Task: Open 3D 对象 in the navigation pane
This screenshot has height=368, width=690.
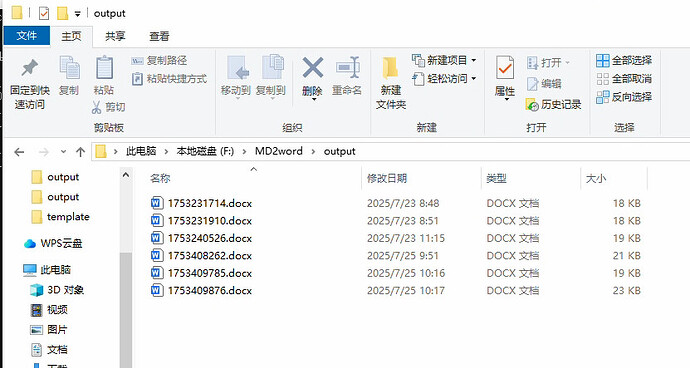Action: [57, 290]
